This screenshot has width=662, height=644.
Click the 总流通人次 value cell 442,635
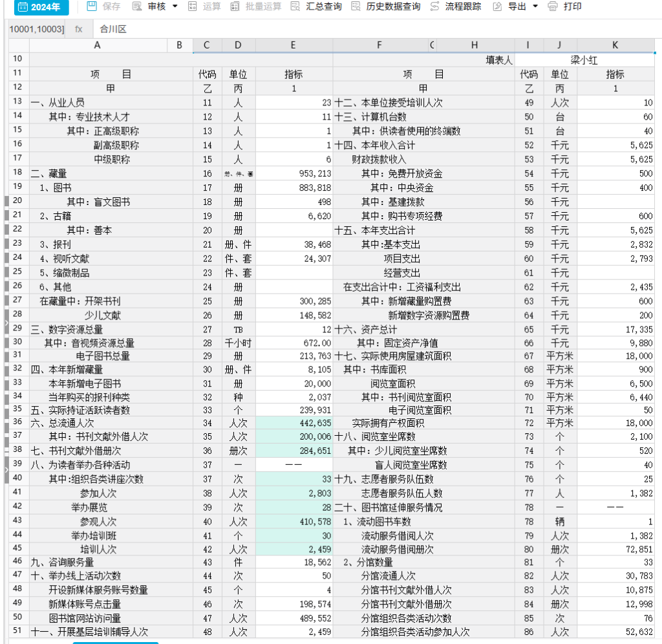click(294, 423)
